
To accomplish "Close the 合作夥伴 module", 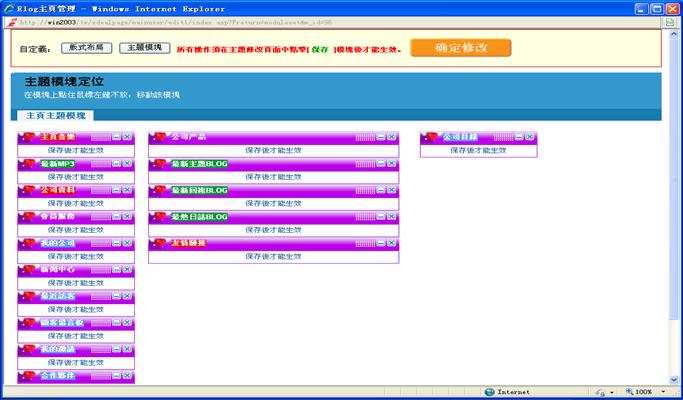I will 127,376.
